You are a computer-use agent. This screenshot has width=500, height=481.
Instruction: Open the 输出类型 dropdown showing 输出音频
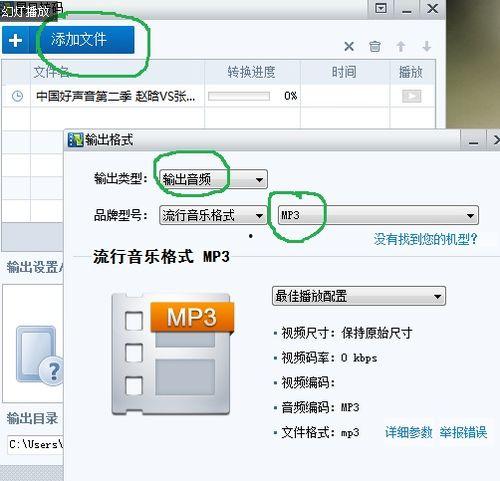point(213,179)
